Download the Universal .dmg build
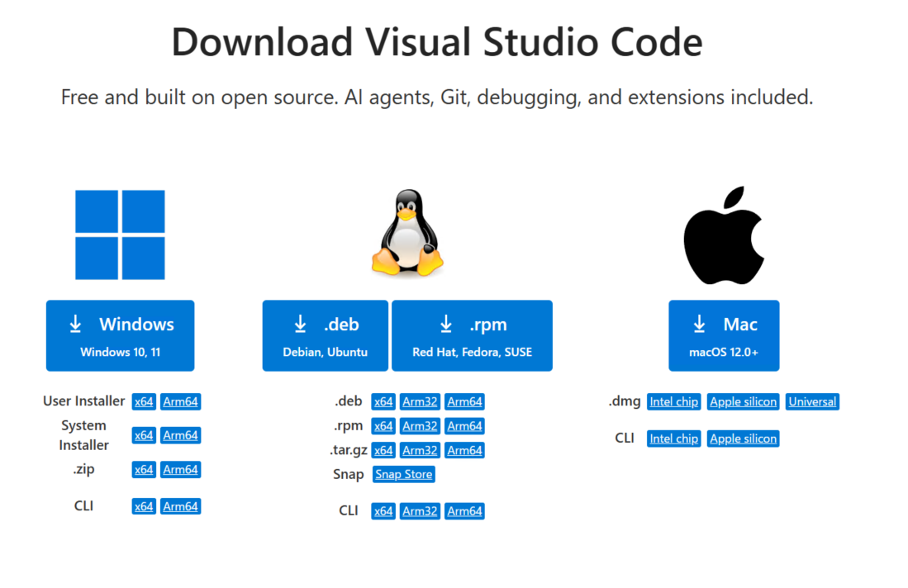The height and width of the screenshot is (588, 908). 812,401
